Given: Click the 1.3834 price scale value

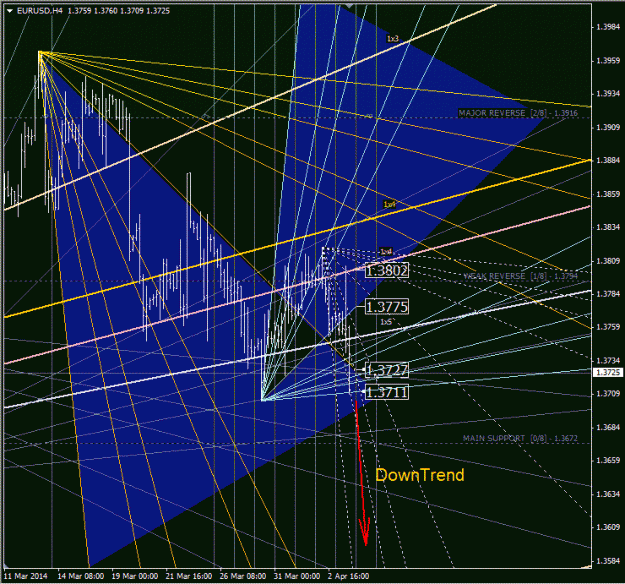Looking at the screenshot, I should [608, 227].
